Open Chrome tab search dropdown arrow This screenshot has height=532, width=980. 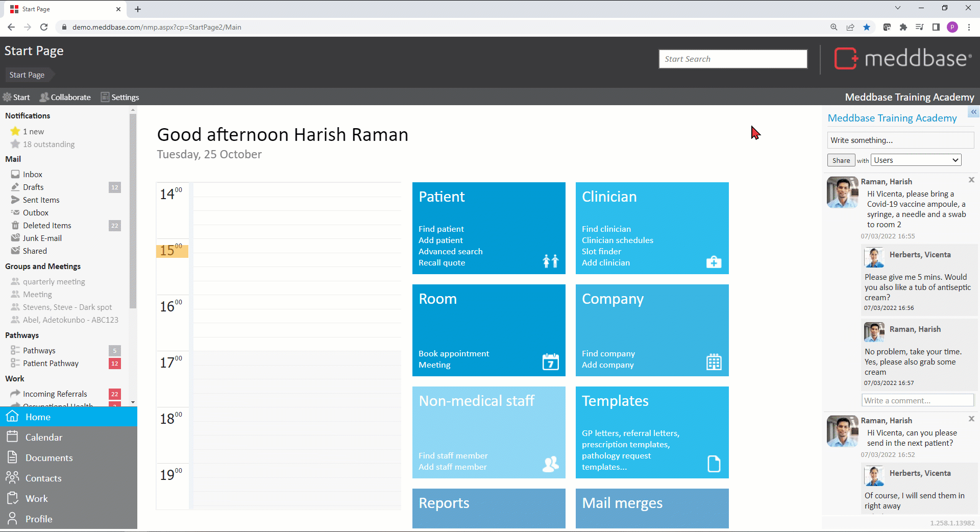(898, 8)
